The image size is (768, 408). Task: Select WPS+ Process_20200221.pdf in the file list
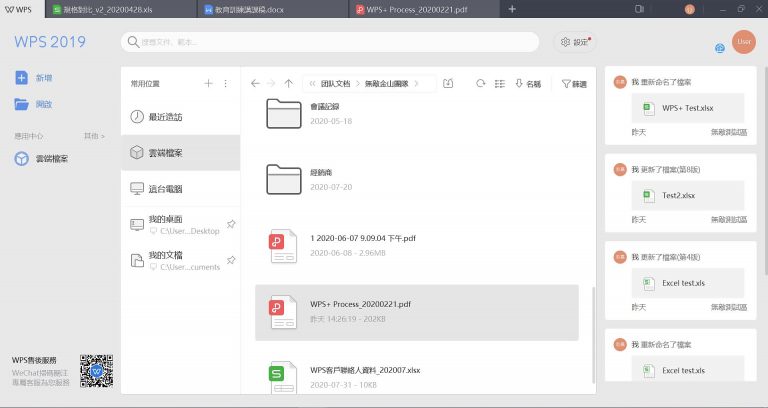(x=417, y=312)
